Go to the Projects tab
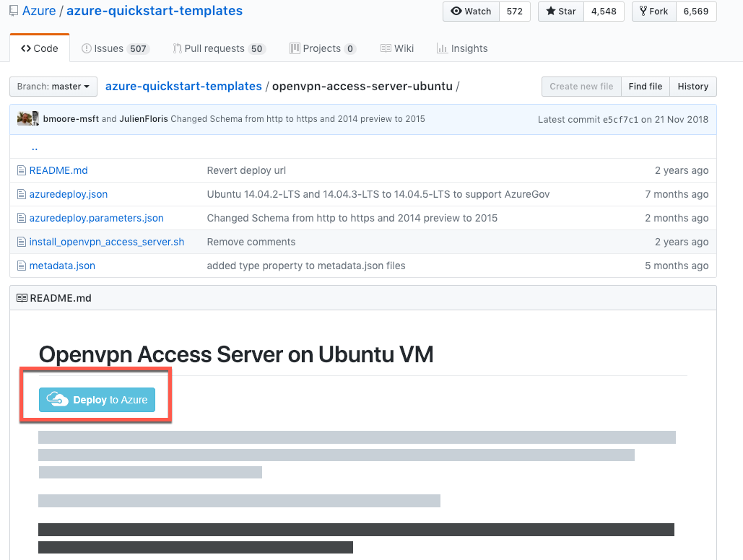This screenshot has width=743, height=560. click(323, 48)
